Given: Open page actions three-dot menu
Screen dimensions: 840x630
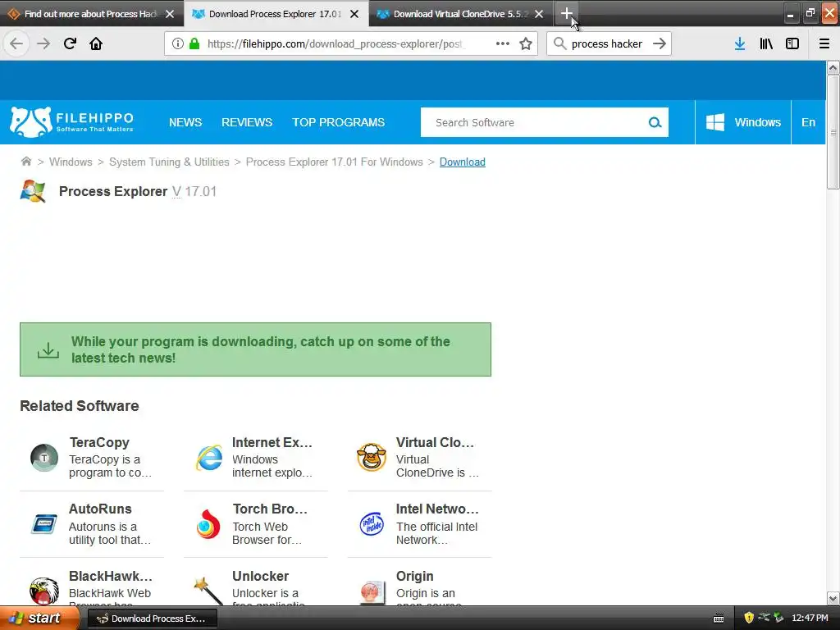Looking at the screenshot, I should (503, 43).
